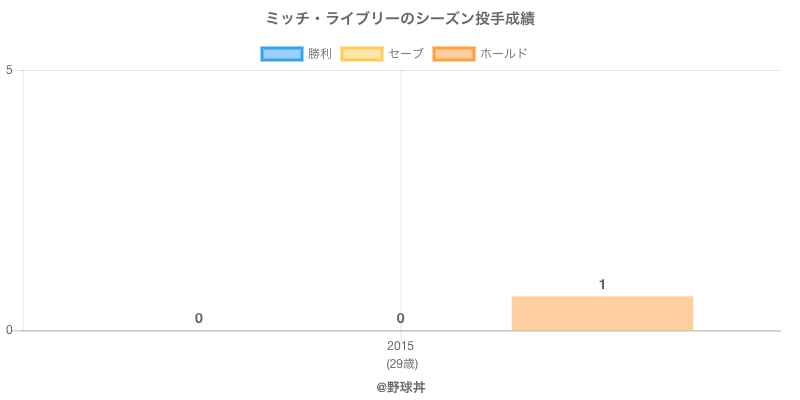Click the y-axis tick label 0
This screenshot has width=800, height=400.
click(x=9, y=331)
